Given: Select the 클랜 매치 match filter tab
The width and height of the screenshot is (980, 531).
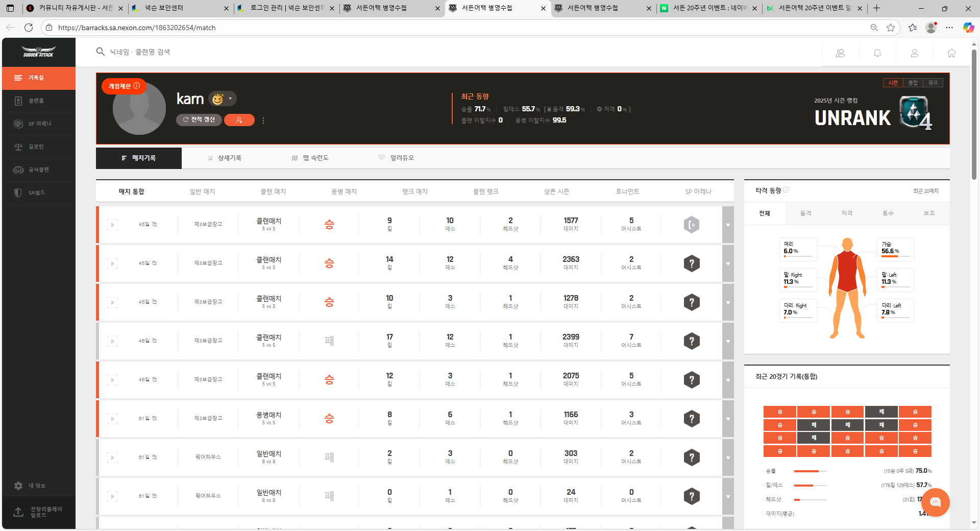Looking at the screenshot, I should click(273, 191).
